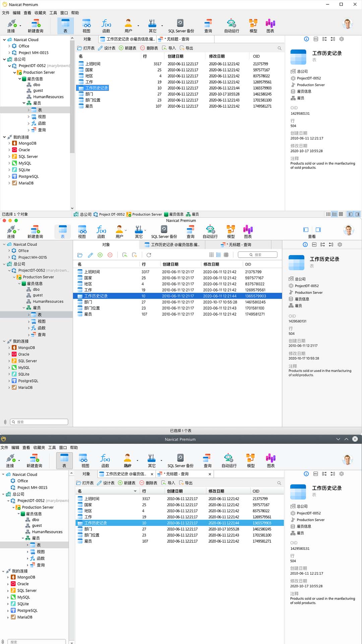Click the red minus delete-table icon in the macOS window

[x=110, y=255]
